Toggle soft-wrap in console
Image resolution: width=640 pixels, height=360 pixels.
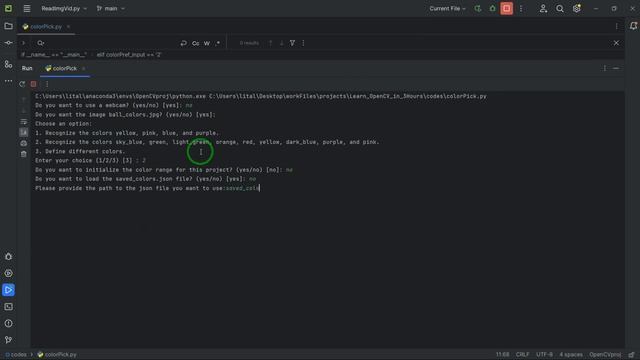pyautogui.click(x=24, y=122)
